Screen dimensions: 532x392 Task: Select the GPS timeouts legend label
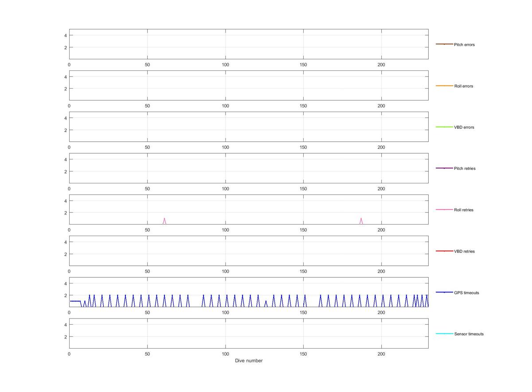[x=466, y=293]
